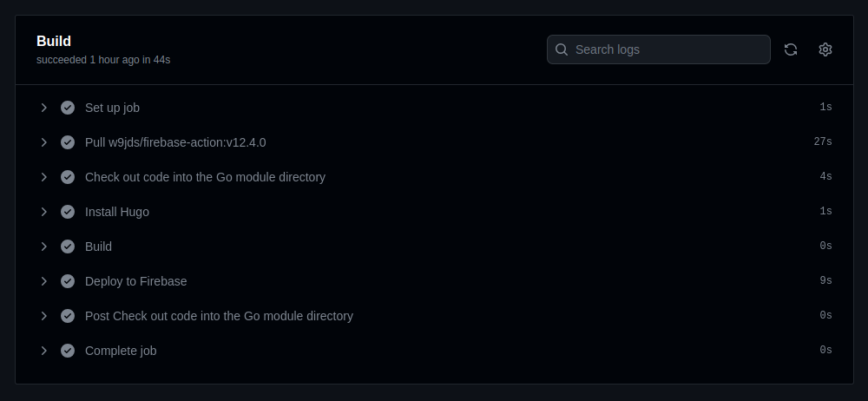868x401 pixels.
Task: Expand the Pull w9jds/firebase-action:v12.4.0 step chevron
Action: [43, 142]
